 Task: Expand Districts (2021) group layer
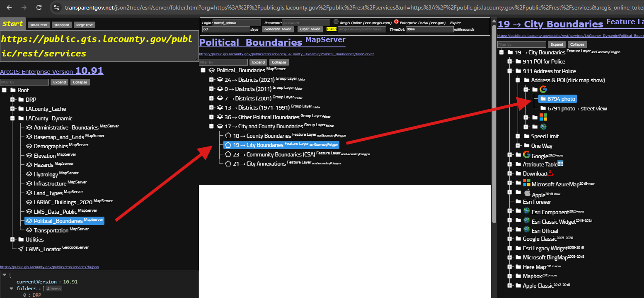click(x=211, y=80)
